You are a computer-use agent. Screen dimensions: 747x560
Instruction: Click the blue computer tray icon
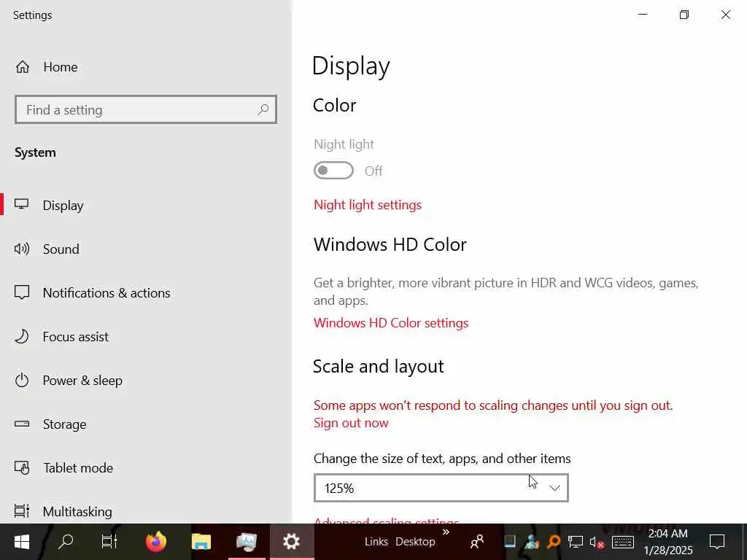(x=510, y=542)
